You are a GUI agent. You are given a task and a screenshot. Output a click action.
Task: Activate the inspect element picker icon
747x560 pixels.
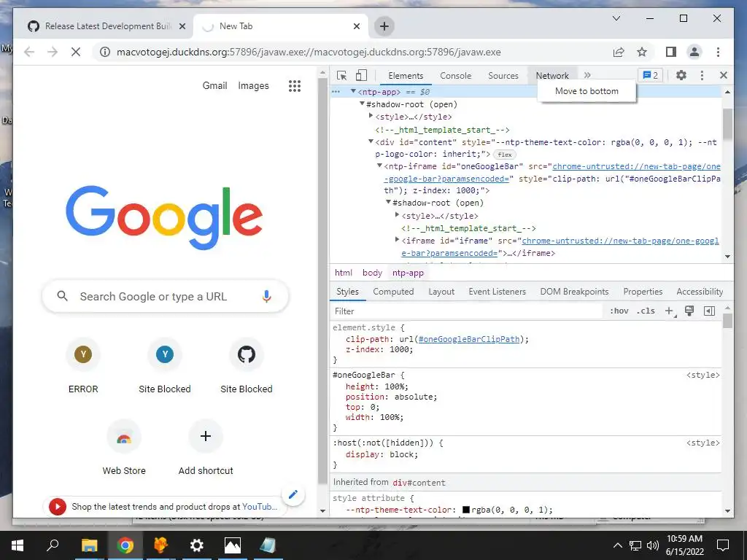point(341,75)
